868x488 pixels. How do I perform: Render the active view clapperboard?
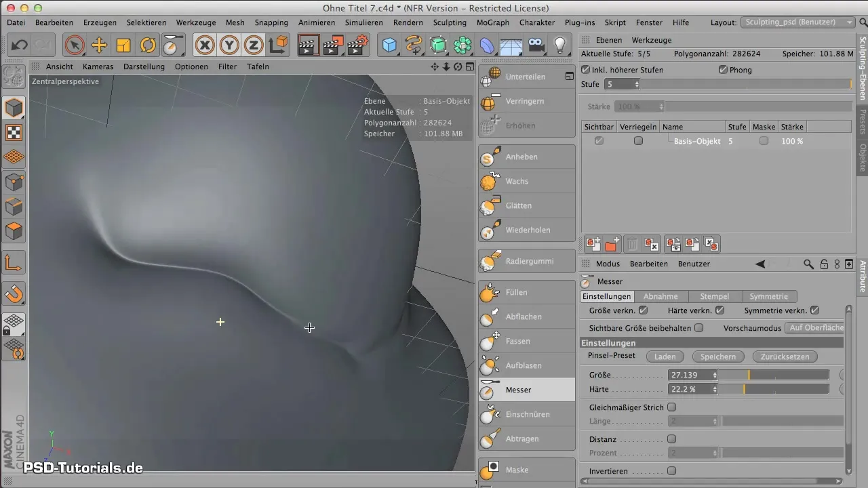point(309,46)
